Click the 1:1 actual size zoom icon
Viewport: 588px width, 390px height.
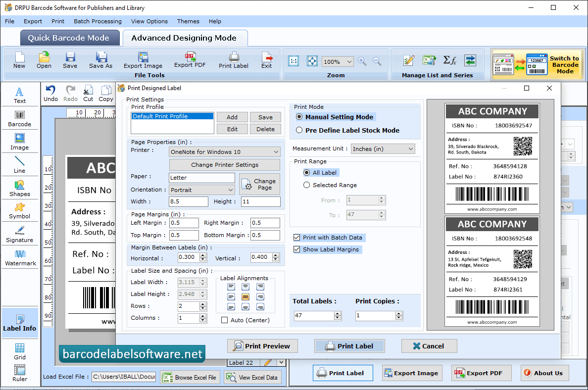tap(294, 61)
